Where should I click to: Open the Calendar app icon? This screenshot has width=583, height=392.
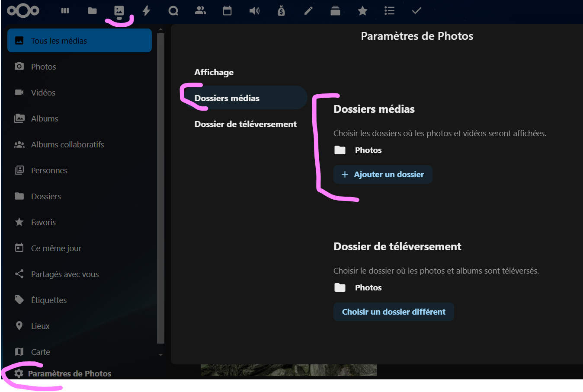coord(227,11)
